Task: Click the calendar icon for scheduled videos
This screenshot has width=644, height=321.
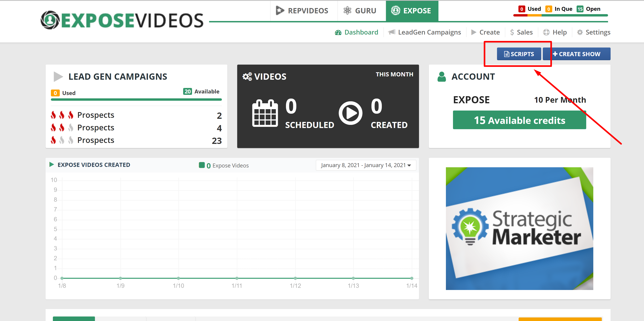Action: pos(265,113)
